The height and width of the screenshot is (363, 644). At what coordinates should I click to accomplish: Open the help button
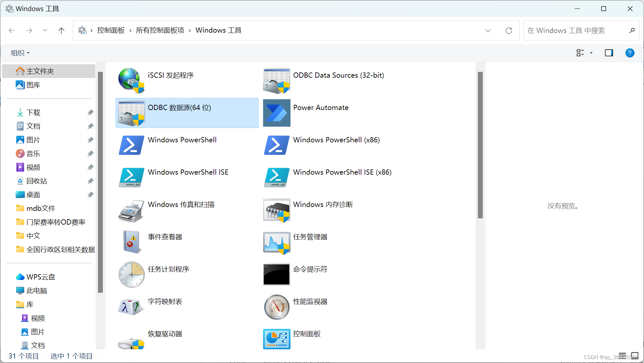630,53
